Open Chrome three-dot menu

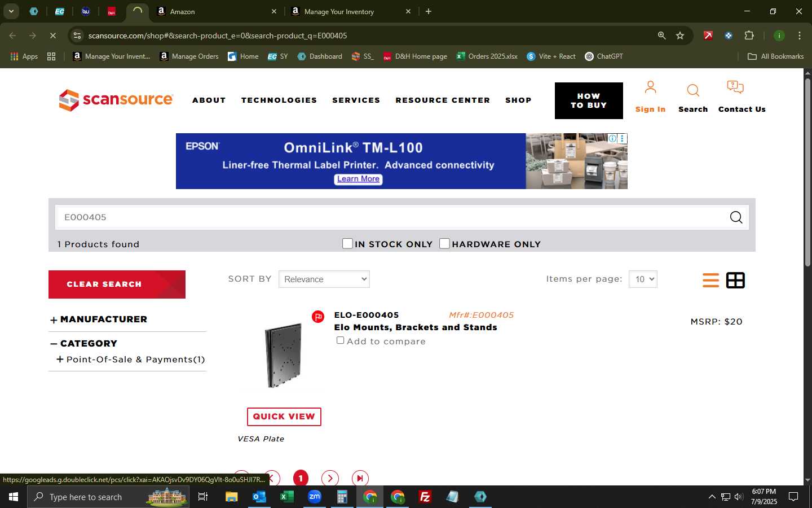[x=800, y=36]
